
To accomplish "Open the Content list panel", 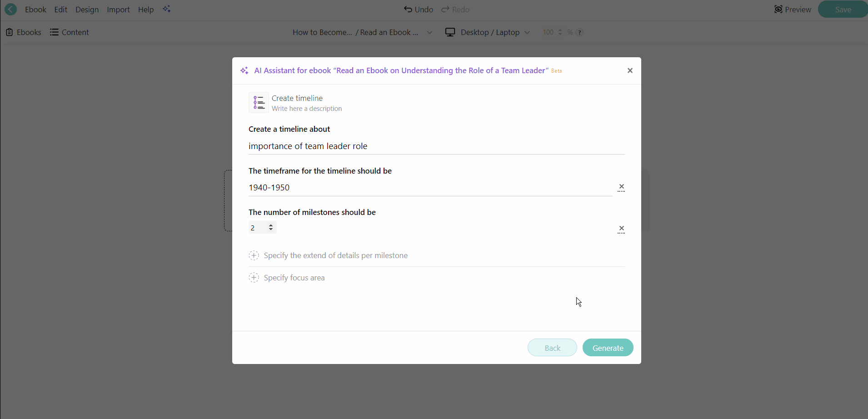I will [70, 32].
